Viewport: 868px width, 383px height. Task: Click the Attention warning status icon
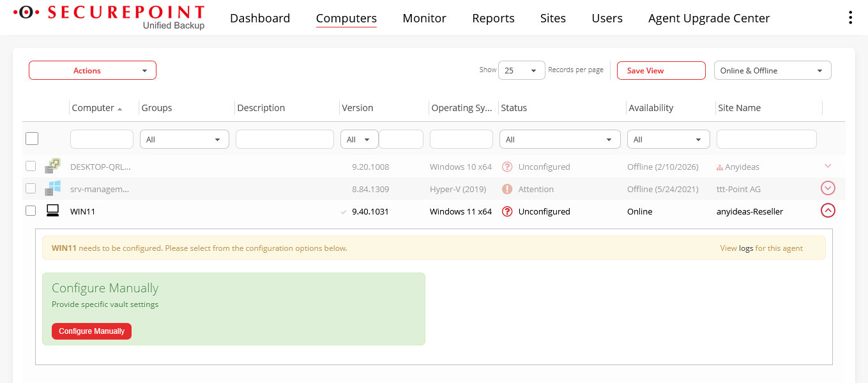pos(507,189)
